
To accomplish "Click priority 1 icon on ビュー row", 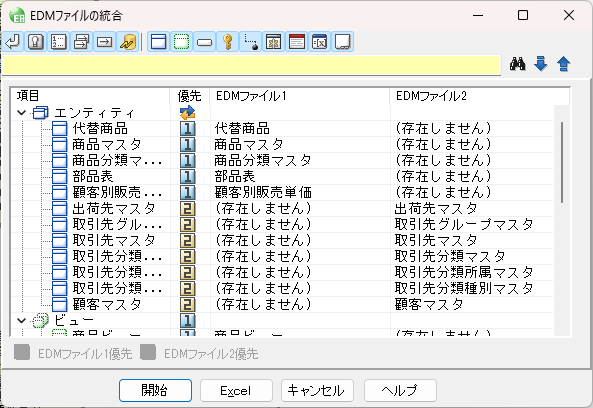I will pyautogui.click(x=188, y=321).
